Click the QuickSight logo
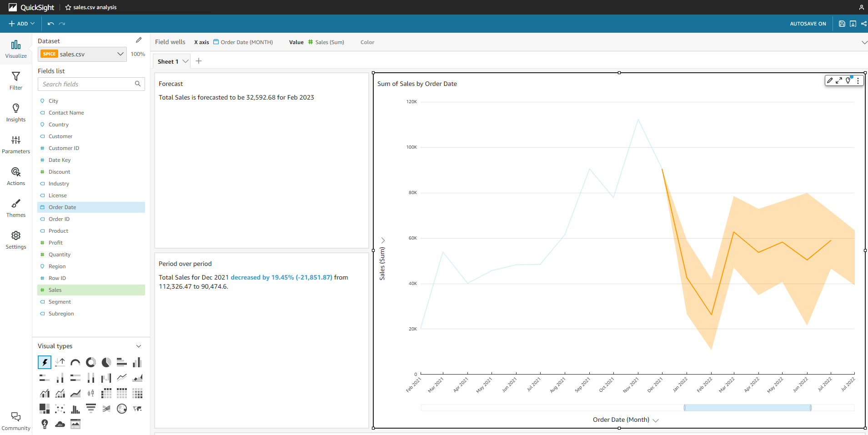Image resolution: width=868 pixels, height=435 pixels. [x=31, y=7]
